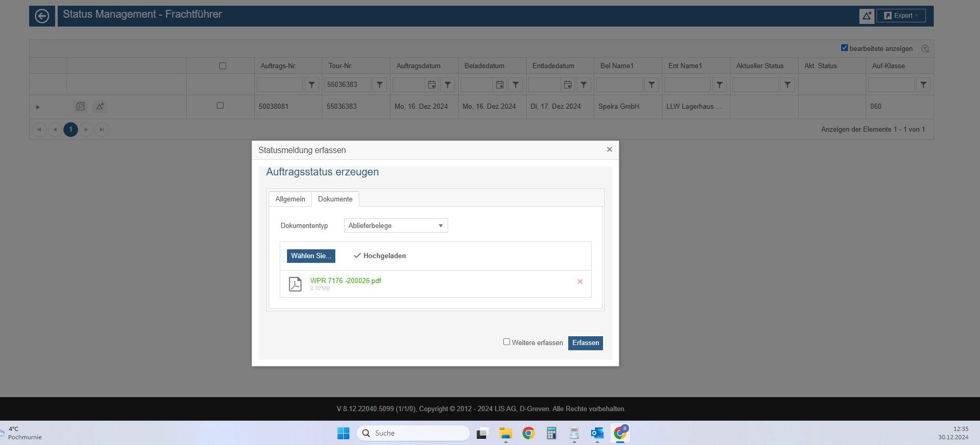Viewport: 980px width, 445px height.
Task: Open the filter icon for Auftrags-Nr.
Action: click(x=311, y=85)
